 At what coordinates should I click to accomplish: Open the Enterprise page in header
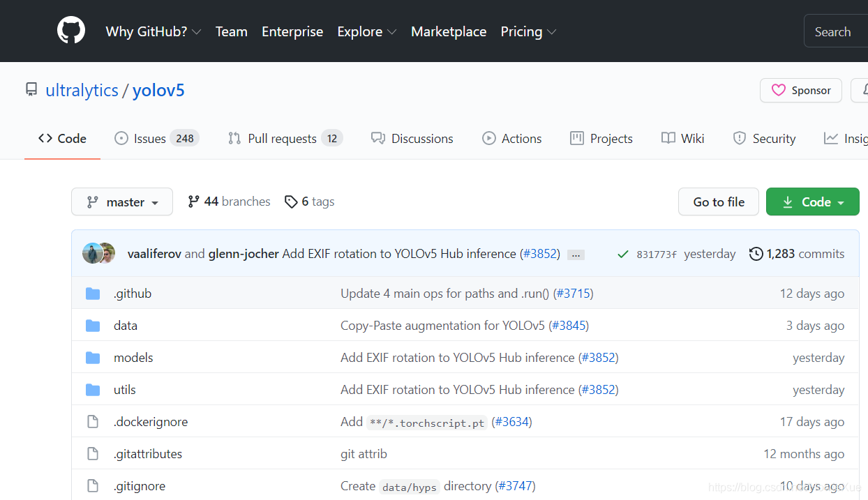292,31
